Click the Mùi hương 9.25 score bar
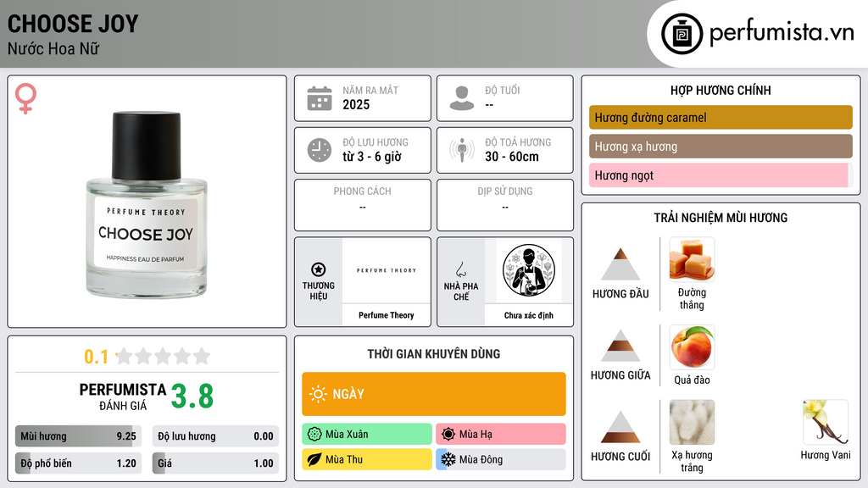 (79, 436)
